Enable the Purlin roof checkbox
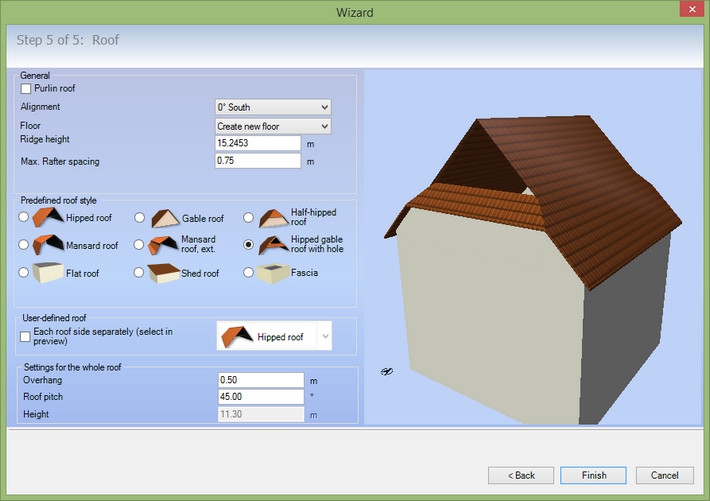Viewport: 710px width, 501px height. [26, 88]
